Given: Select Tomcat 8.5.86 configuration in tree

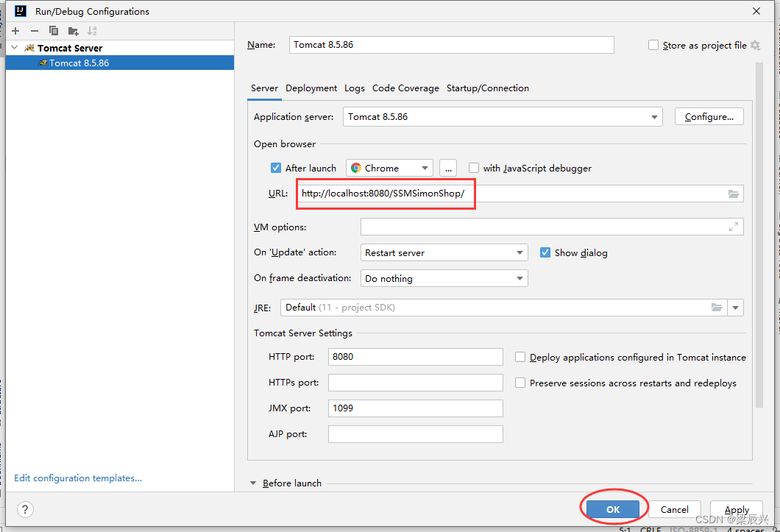Looking at the screenshot, I should click(x=120, y=63).
